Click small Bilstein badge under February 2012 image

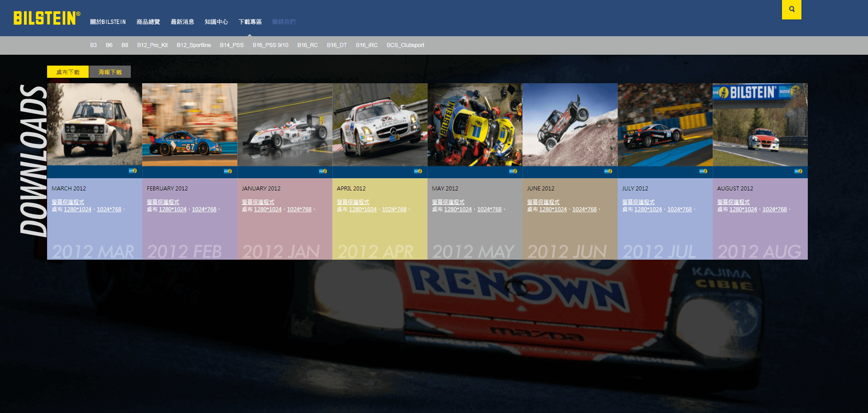pyautogui.click(x=228, y=171)
